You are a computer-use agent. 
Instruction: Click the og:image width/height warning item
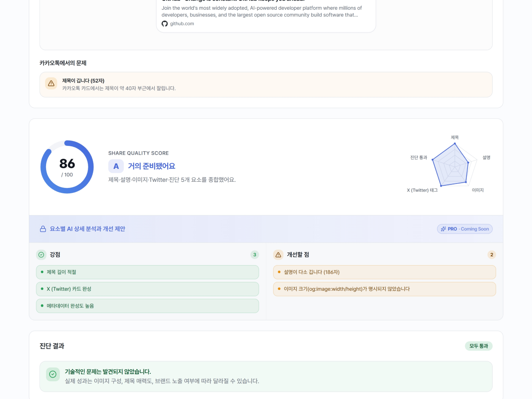pyautogui.click(x=384, y=289)
